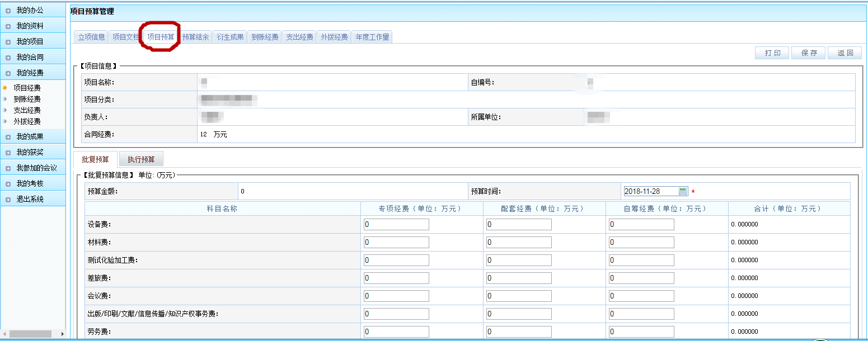Click the plus icon beside 退出系统
This screenshot has width=868, height=341.
tap(8, 200)
